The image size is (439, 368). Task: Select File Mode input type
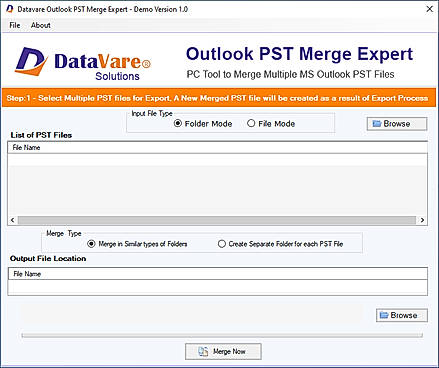(x=271, y=124)
